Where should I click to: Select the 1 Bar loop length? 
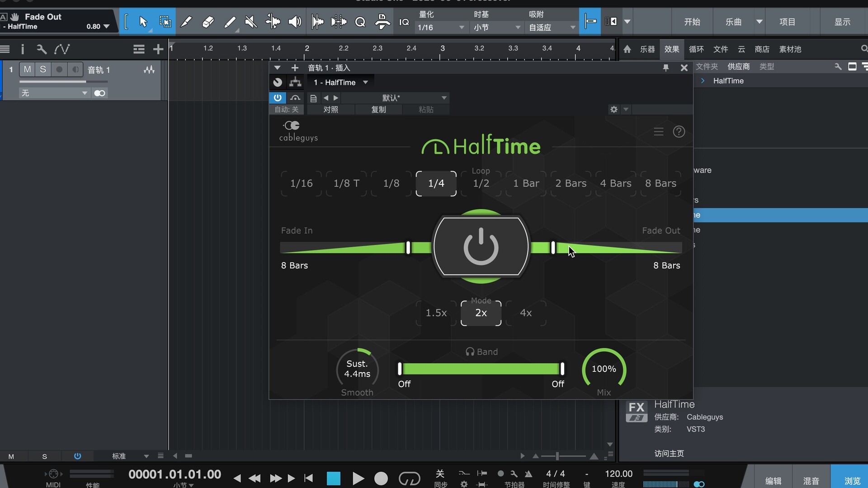526,183
